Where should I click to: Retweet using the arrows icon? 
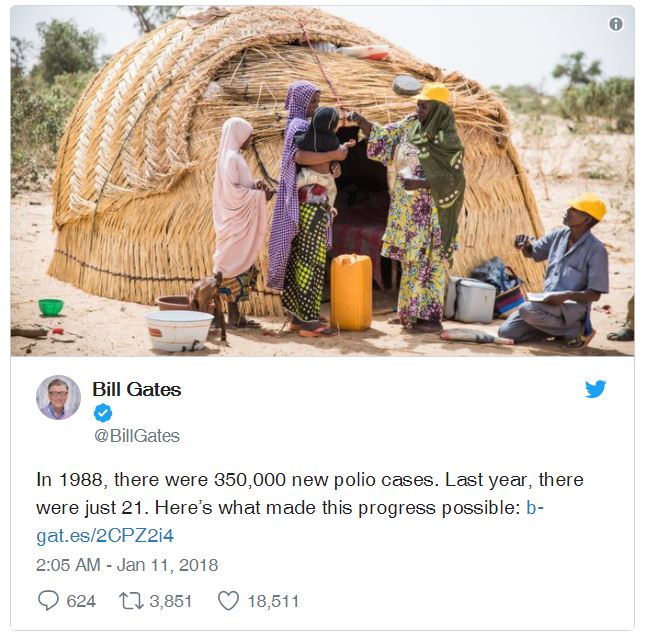pos(131,601)
